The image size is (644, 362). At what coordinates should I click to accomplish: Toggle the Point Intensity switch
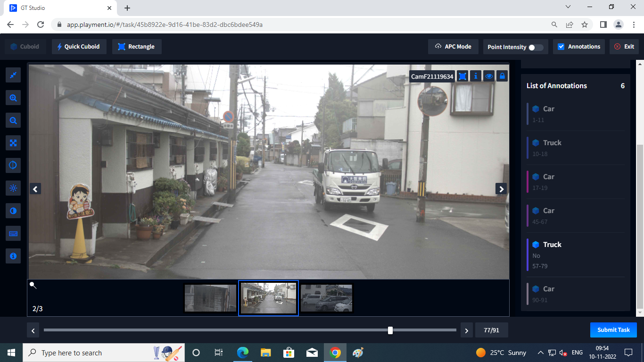click(536, 47)
